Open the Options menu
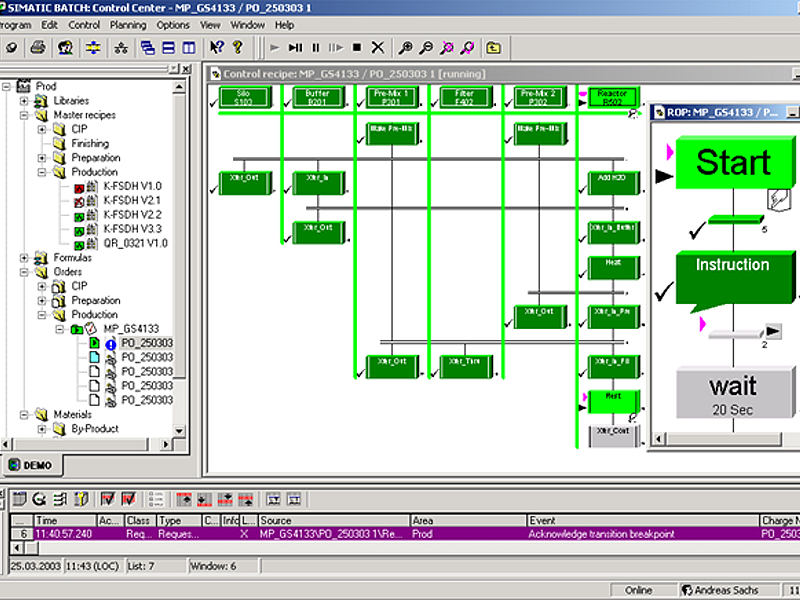The image size is (800, 600). [173, 25]
